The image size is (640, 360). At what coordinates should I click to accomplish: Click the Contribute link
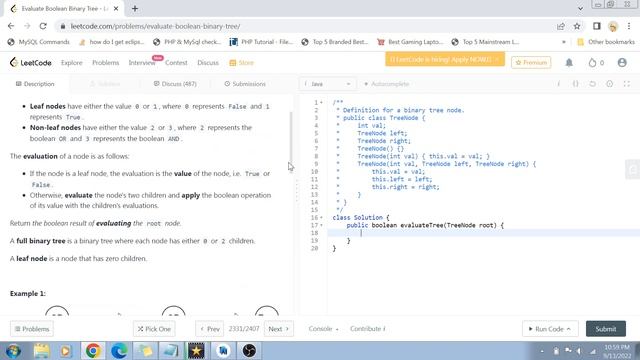[367, 329]
